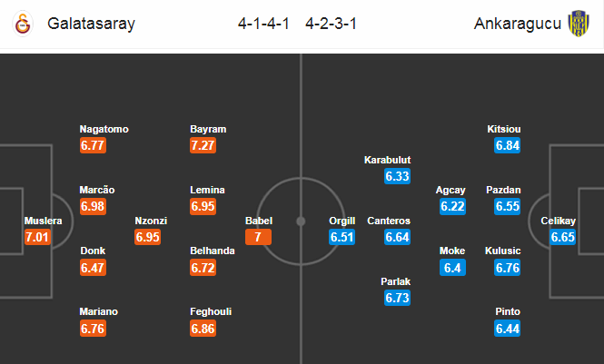Click Nzonzi's 6.95 rating badge
This screenshot has height=364, width=604.
coord(148,237)
